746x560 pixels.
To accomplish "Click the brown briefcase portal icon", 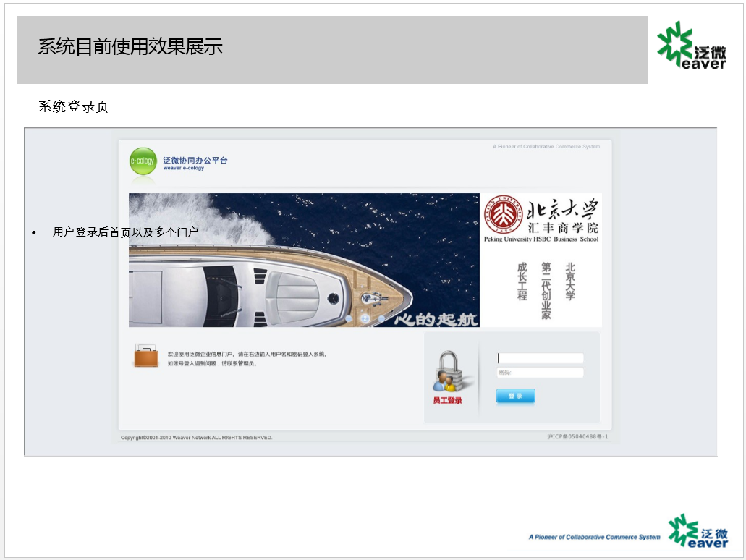I will click(146, 357).
